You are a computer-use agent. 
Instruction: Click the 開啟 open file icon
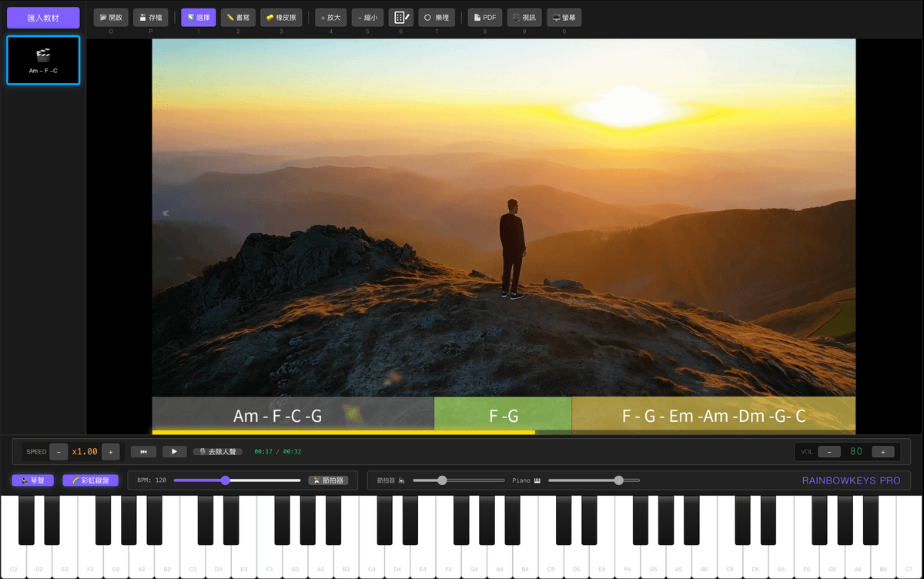click(x=110, y=16)
